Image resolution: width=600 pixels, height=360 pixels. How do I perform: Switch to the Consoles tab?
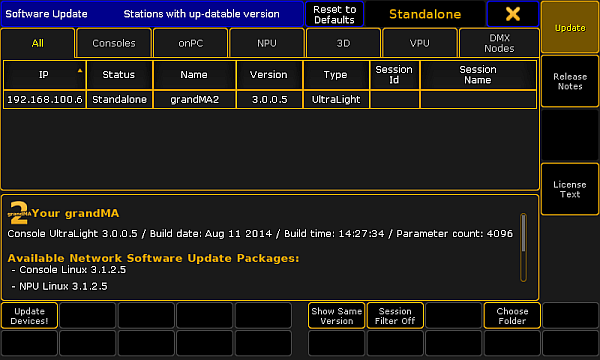[114, 43]
